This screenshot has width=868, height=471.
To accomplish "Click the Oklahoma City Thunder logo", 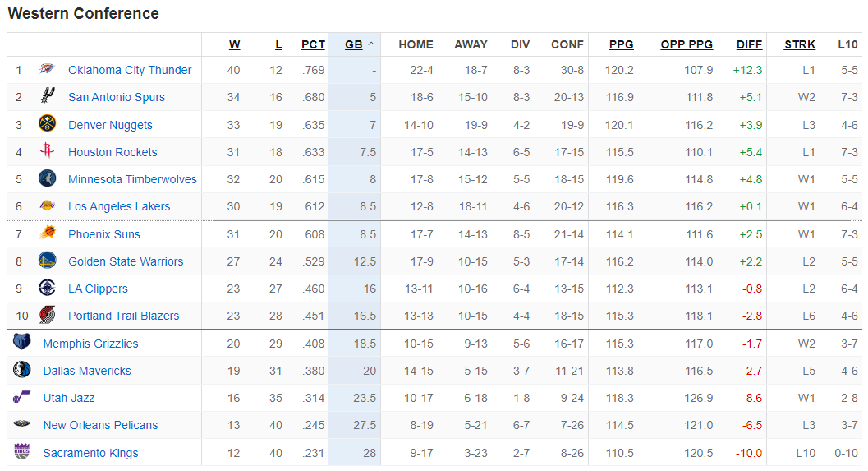I will [47, 70].
